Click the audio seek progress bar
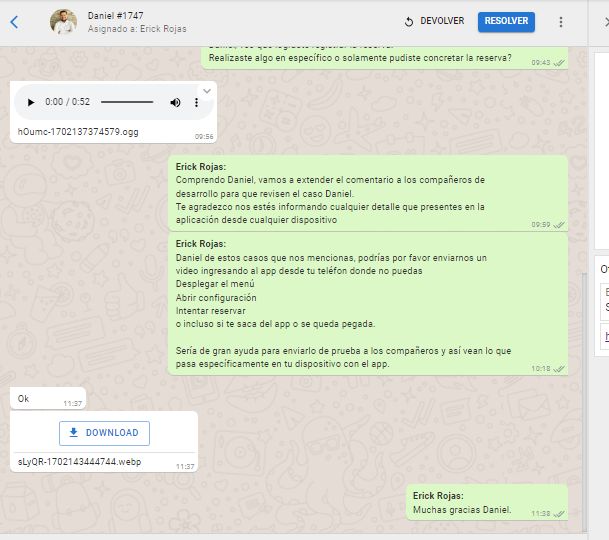 [126, 103]
